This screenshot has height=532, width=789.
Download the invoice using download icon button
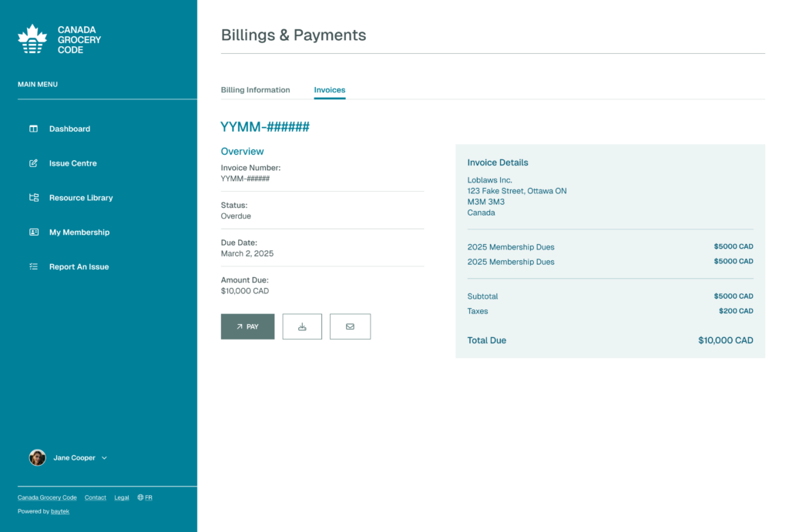click(x=302, y=326)
